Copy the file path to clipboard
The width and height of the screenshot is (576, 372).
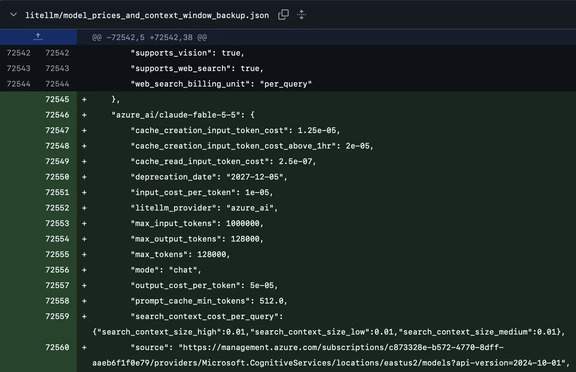click(283, 15)
